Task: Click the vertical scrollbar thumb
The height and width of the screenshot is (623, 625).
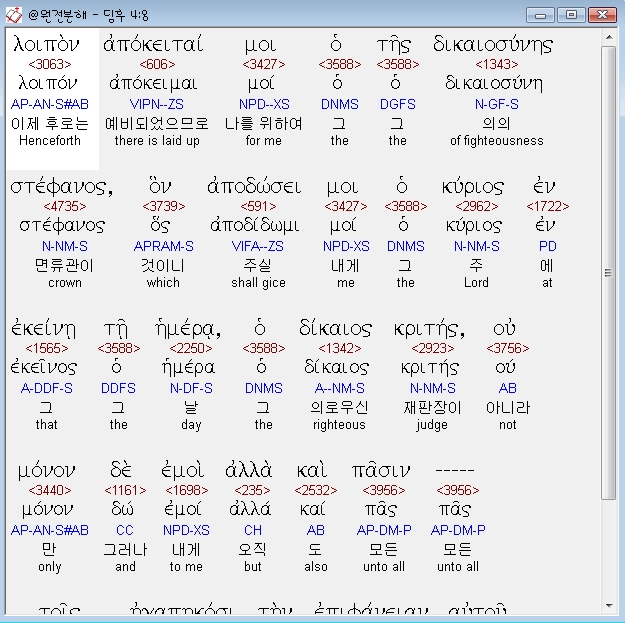Action: tap(609, 272)
